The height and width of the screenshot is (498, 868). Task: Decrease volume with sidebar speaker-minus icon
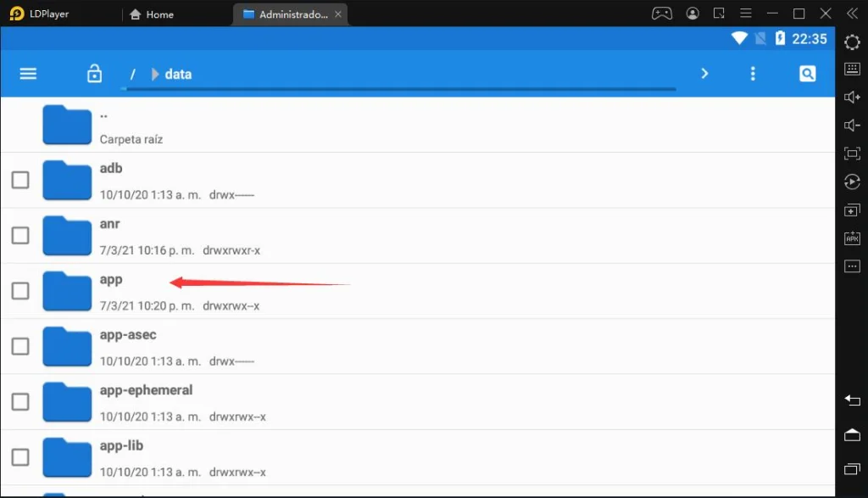852,126
